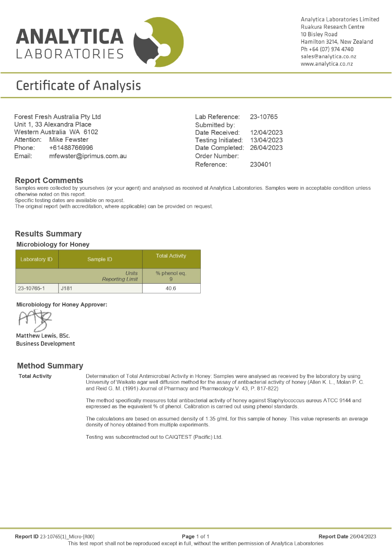Click the email mfewster@iprimus.com.au
The height and width of the screenshot is (555, 392).
click(x=88, y=156)
